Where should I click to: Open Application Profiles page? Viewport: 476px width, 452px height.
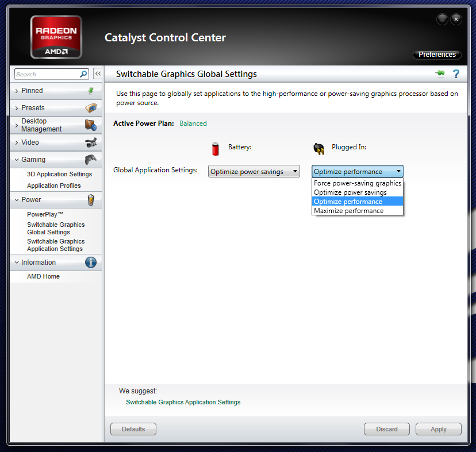(53, 186)
